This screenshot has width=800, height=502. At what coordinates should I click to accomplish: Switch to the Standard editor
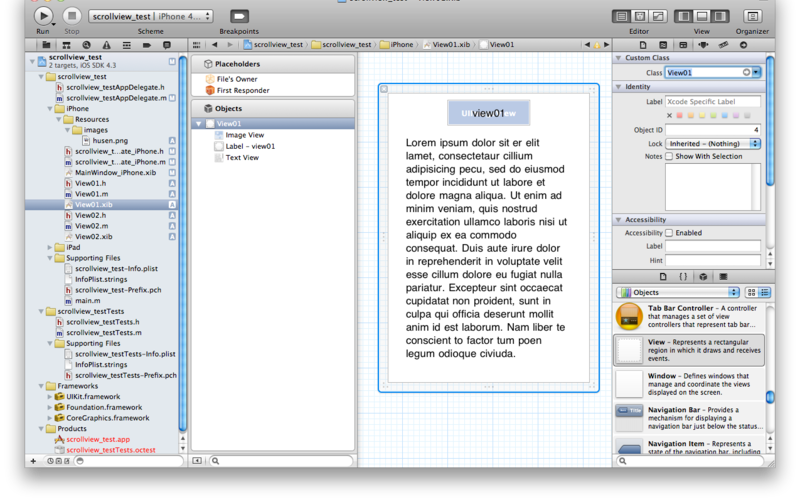(x=621, y=16)
